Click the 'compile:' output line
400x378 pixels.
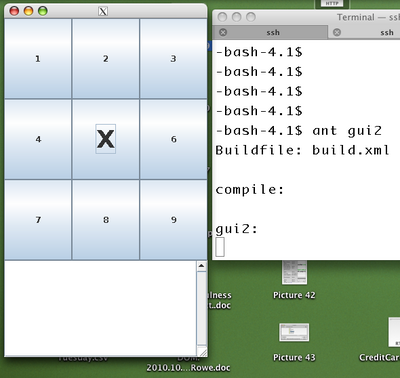[x=250, y=190]
